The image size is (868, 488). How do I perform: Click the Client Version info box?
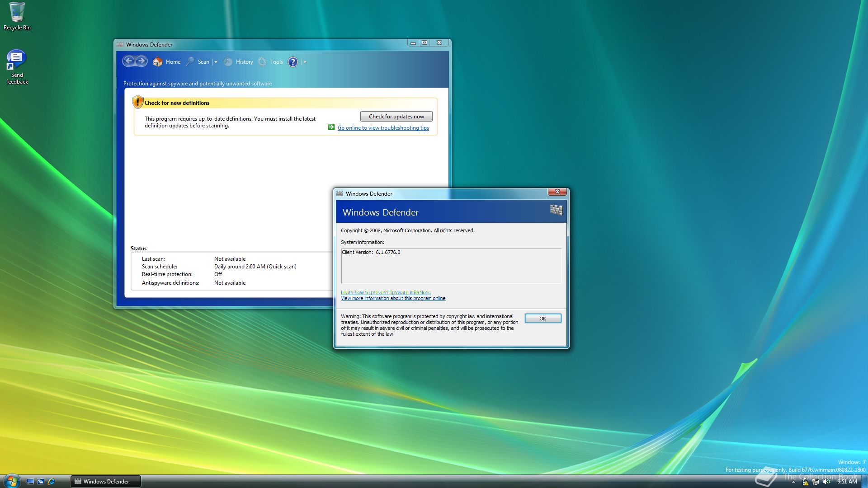pyautogui.click(x=451, y=266)
